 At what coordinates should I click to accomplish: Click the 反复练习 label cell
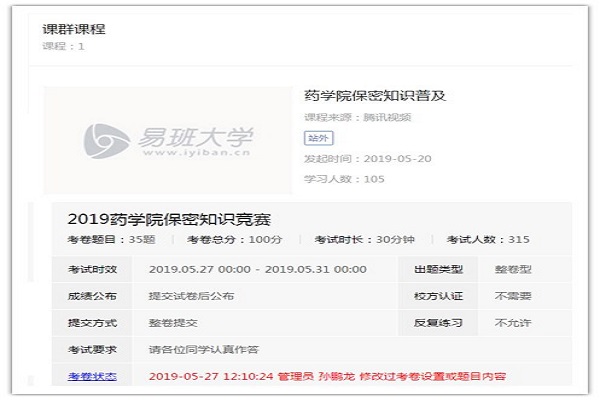click(434, 323)
